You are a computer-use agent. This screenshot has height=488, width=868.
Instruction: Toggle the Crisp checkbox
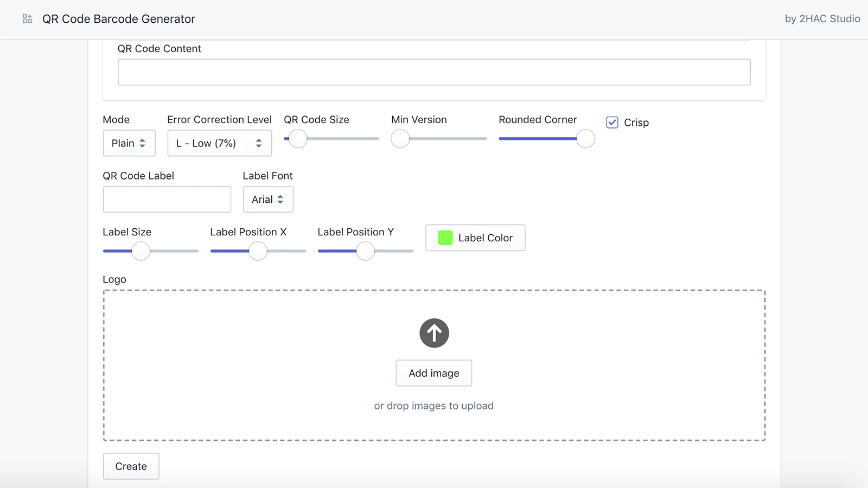pos(612,123)
